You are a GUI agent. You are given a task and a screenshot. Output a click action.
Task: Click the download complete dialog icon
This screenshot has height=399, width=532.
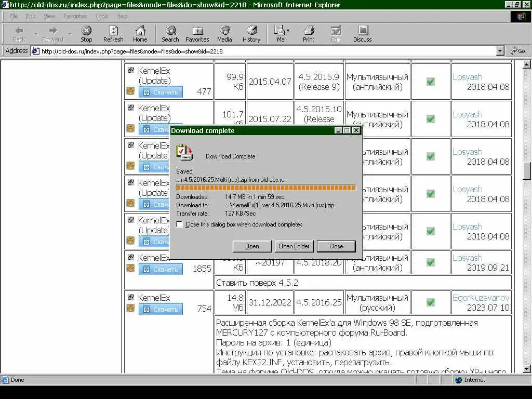(x=184, y=152)
